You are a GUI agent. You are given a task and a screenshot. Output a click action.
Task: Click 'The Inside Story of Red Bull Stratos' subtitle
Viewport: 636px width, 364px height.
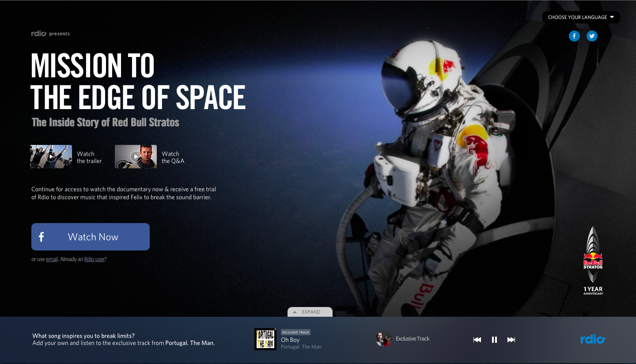(106, 122)
